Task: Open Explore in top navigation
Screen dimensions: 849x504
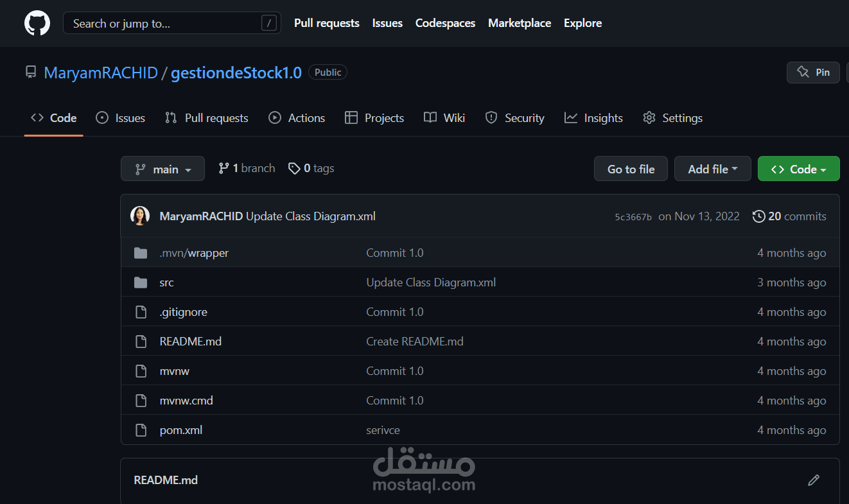Action: click(x=583, y=23)
